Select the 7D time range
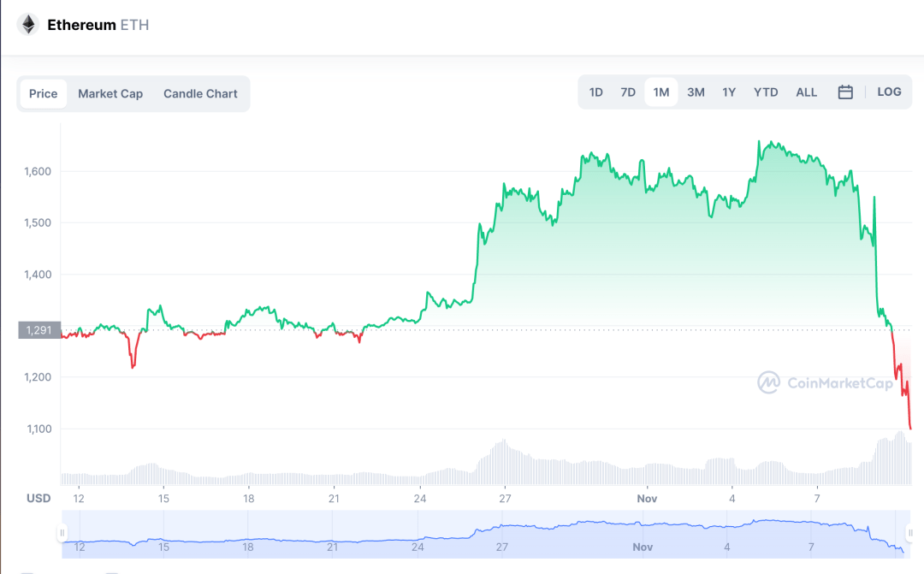 [x=628, y=92]
